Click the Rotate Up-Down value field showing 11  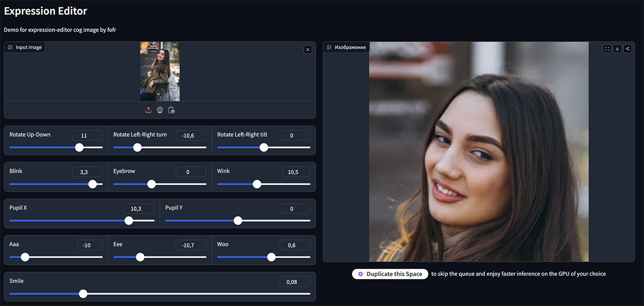click(x=87, y=135)
